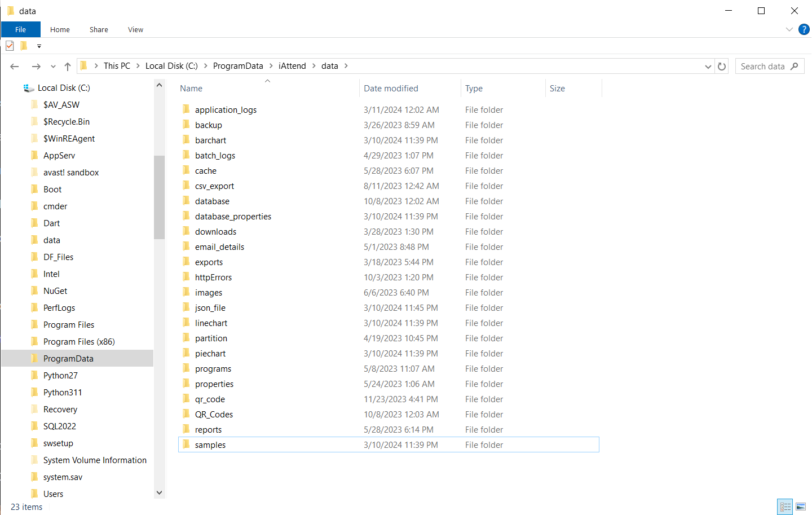
Task: Expand the address bar history dropdown
Action: [x=708, y=67]
